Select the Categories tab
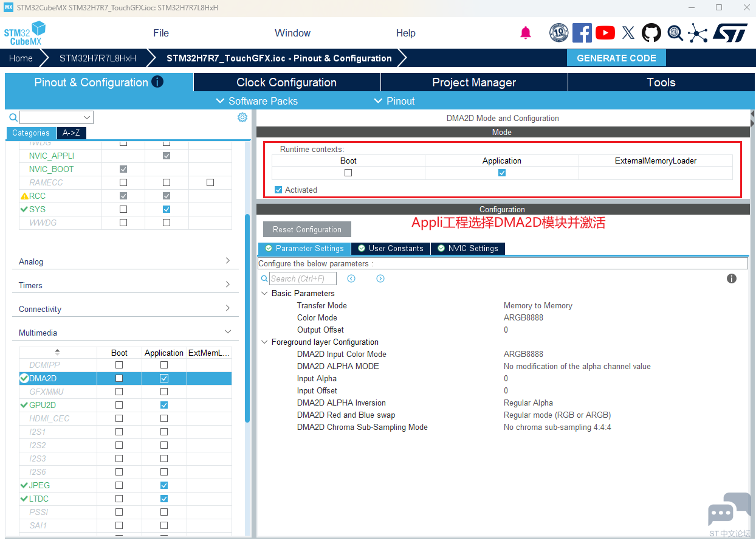Image resolution: width=756 pixels, height=543 pixels. 31,133
